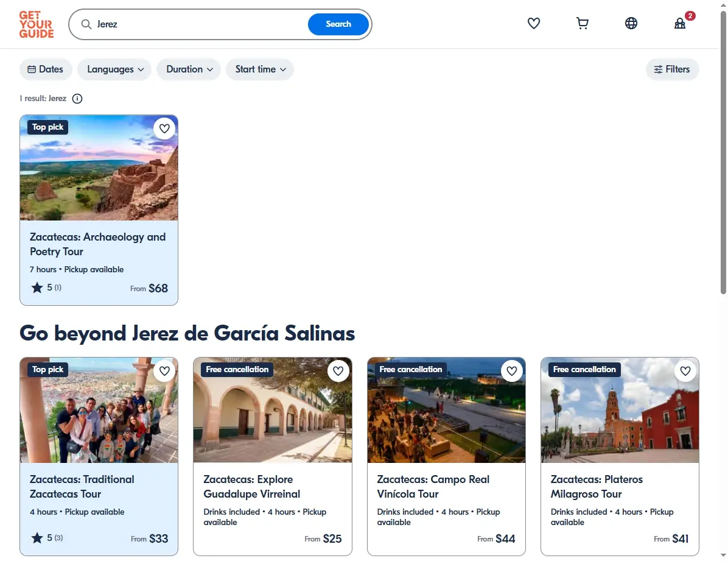Click the From $25 price
This screenshot has height=561, width=728.
323,538
